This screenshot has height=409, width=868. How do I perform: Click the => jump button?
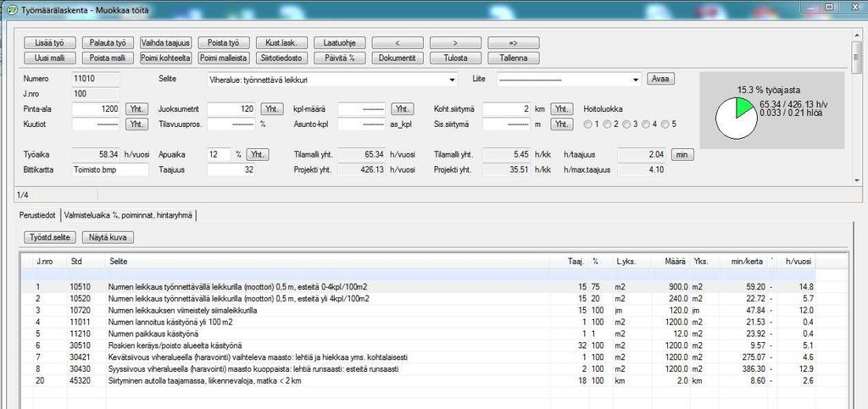tap(513, 43)
